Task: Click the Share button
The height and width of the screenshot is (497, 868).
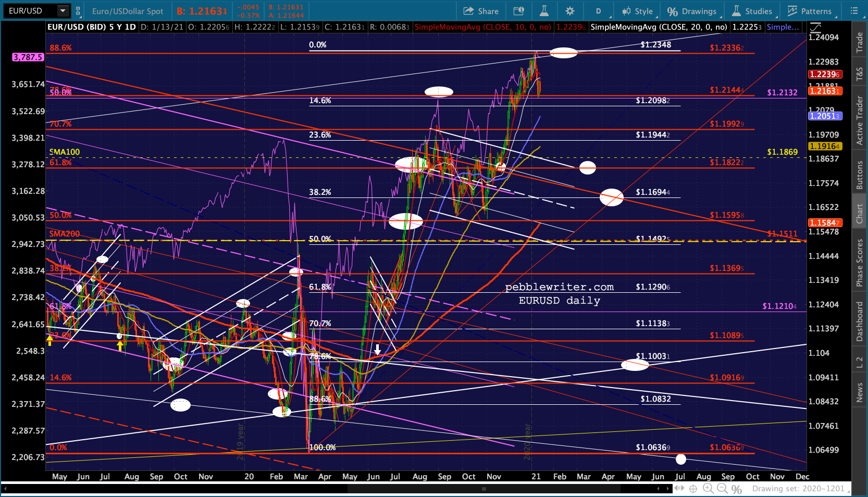Action: point(481,11)
